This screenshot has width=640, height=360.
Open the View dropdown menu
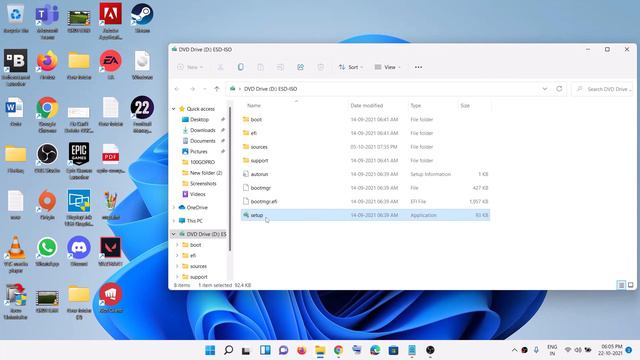pos(387,67)
